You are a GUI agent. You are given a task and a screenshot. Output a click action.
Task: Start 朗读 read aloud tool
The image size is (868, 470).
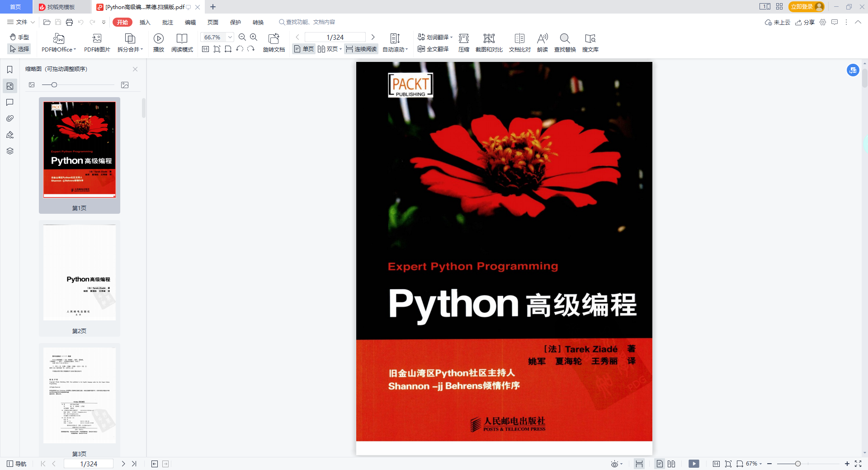pos(542,39)
